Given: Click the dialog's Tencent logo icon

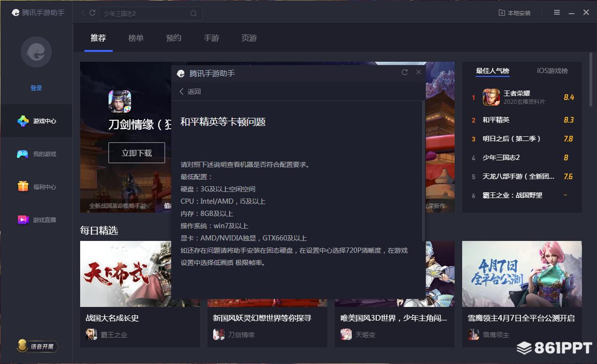Looking at the screenshot, I should 181,74.
